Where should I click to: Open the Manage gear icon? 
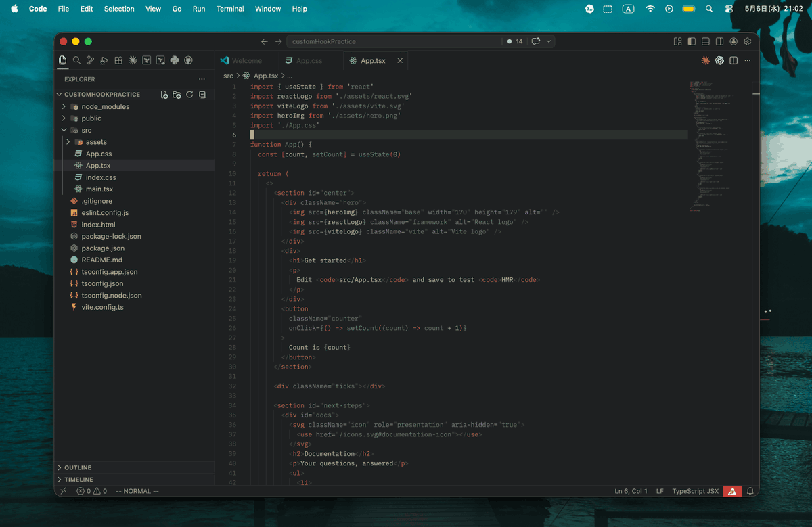tap(748, 41)
